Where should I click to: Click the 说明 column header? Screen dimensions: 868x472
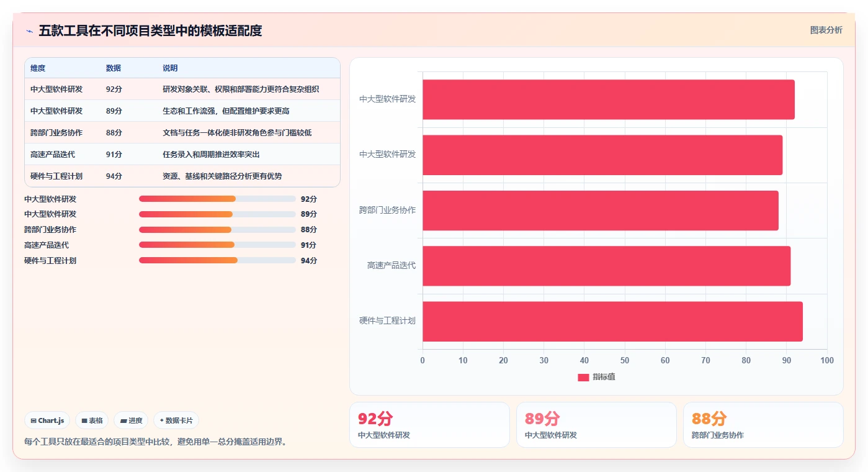point(170,68)
